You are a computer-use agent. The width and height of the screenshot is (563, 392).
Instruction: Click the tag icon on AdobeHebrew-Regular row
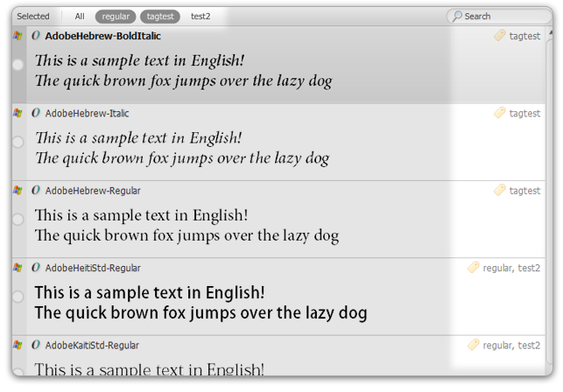[499, 190]
